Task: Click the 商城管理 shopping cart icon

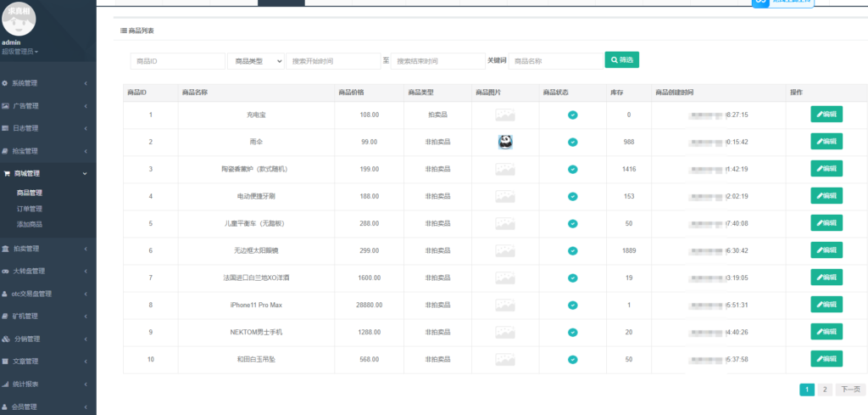Action: click(x=6, y=173)
